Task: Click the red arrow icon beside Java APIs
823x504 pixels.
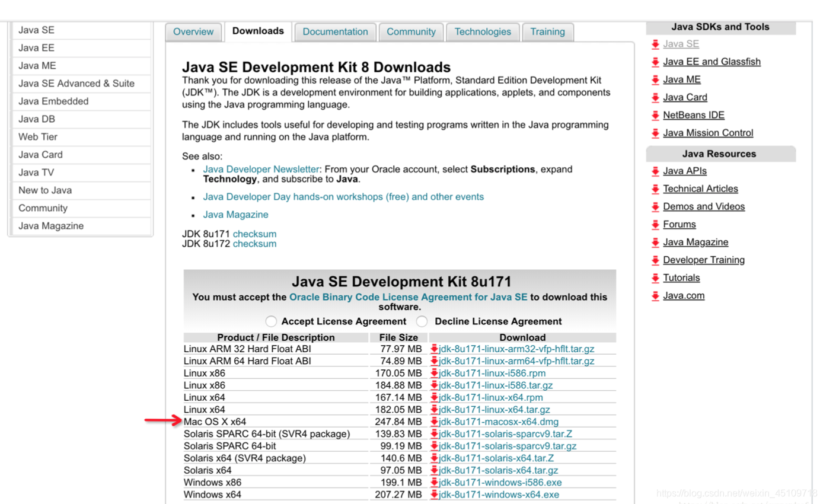Action: coord(655,171)
